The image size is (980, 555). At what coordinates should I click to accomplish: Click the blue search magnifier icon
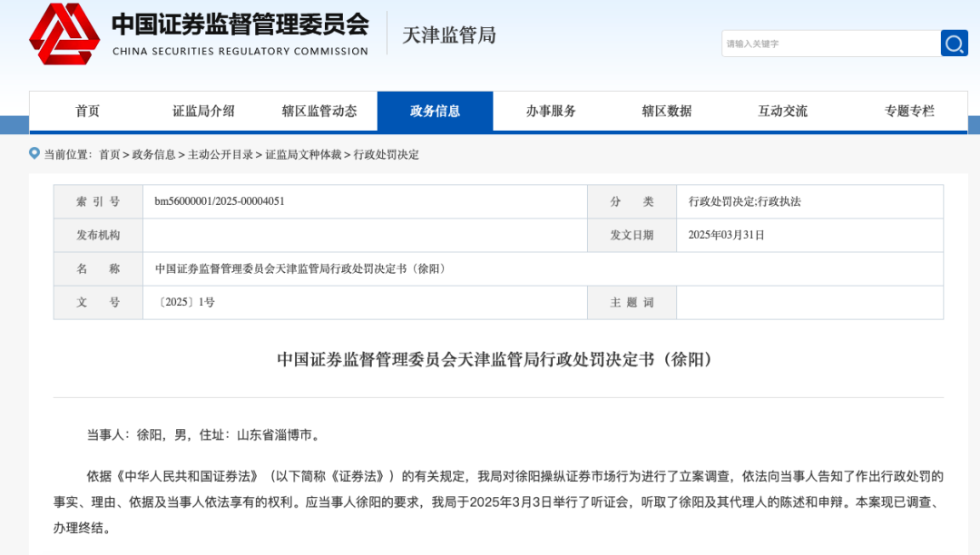[954, 43]
